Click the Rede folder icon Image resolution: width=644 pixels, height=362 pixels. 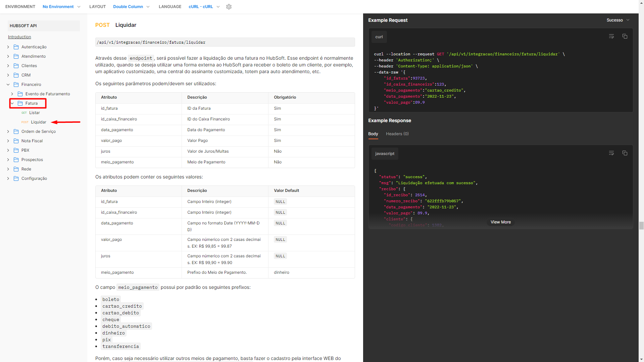pos(16,169)
